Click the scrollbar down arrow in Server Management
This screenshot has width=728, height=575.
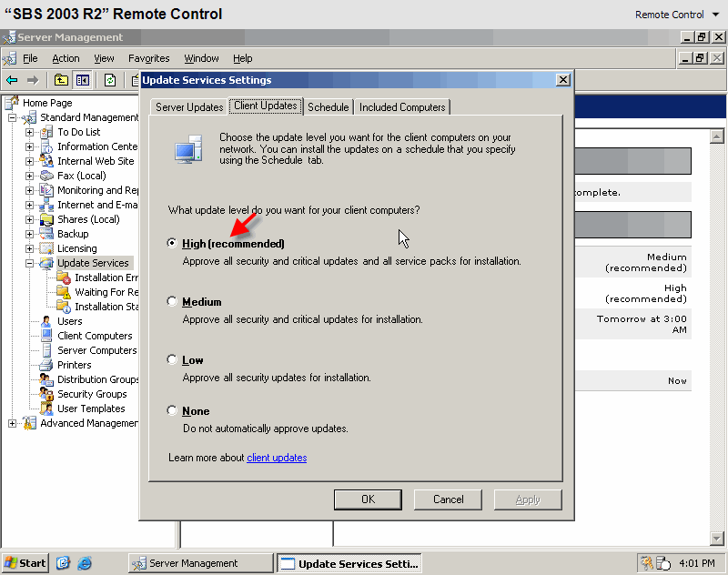coord(717,539)
